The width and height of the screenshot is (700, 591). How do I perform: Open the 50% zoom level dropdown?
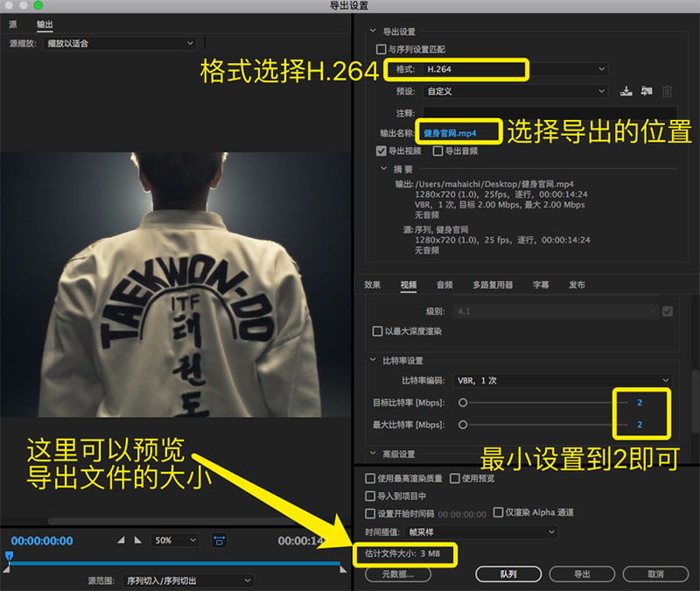click(175, 540)
